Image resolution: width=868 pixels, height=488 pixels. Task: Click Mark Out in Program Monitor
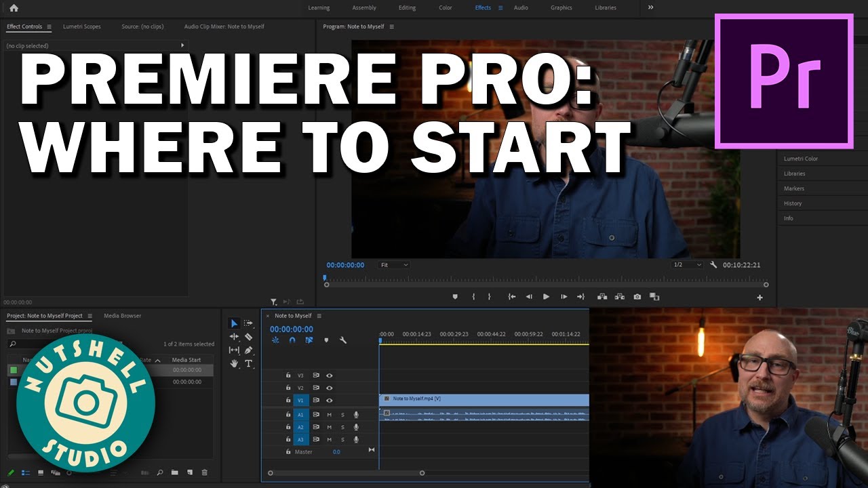tap(489, 297)
